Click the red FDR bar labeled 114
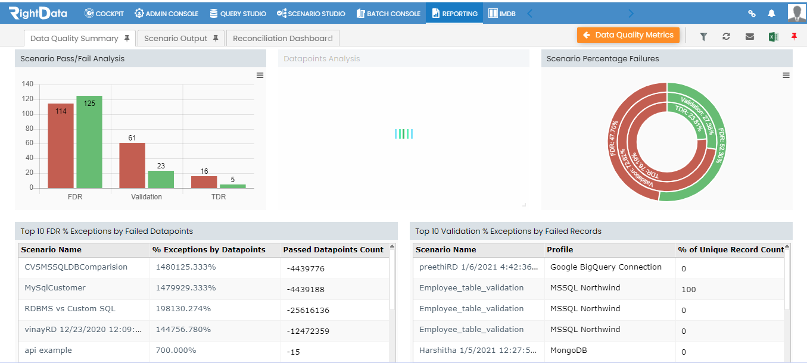Image resolution: width=808 pixels, height=364 pixels. pos(61,146)
